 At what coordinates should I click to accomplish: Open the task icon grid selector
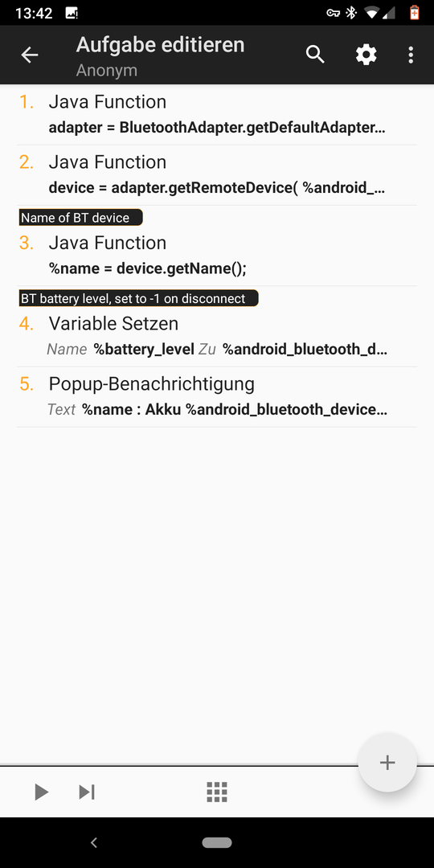[x=217, y=792]
